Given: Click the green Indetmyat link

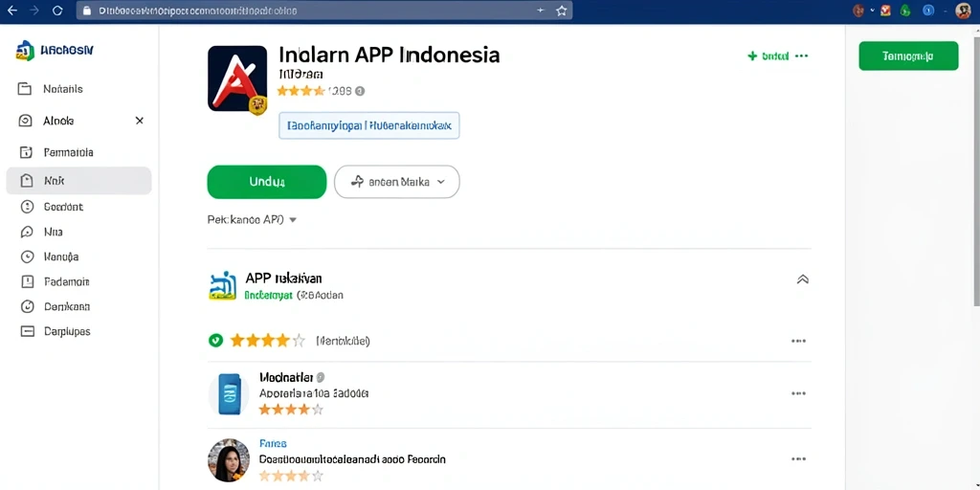Looking at the screenshot, I should click(x=269, y=296).
